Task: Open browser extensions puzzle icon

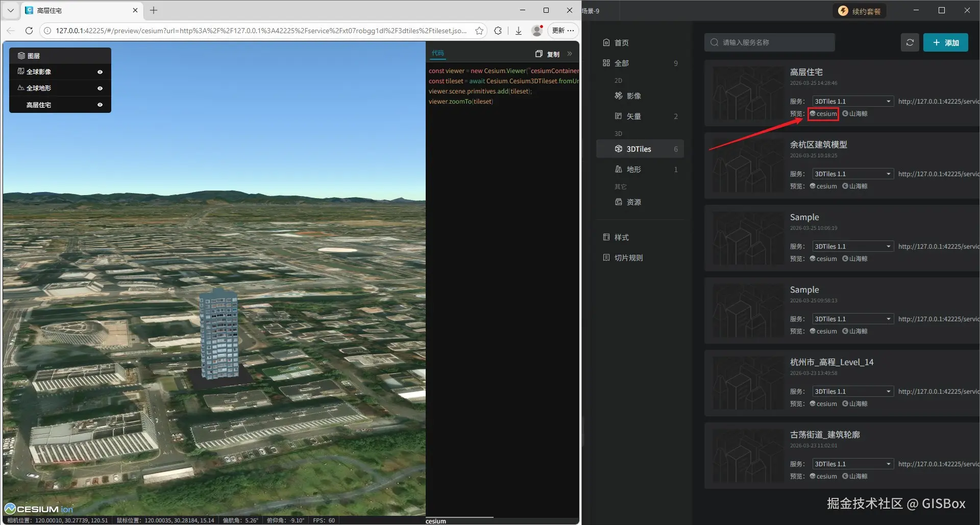Action: coord(498,31)
